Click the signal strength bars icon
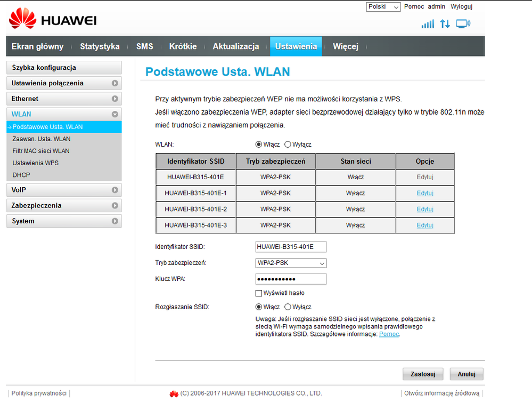The height and width of the screenshot is (410, 532). (x=428, y=24)
